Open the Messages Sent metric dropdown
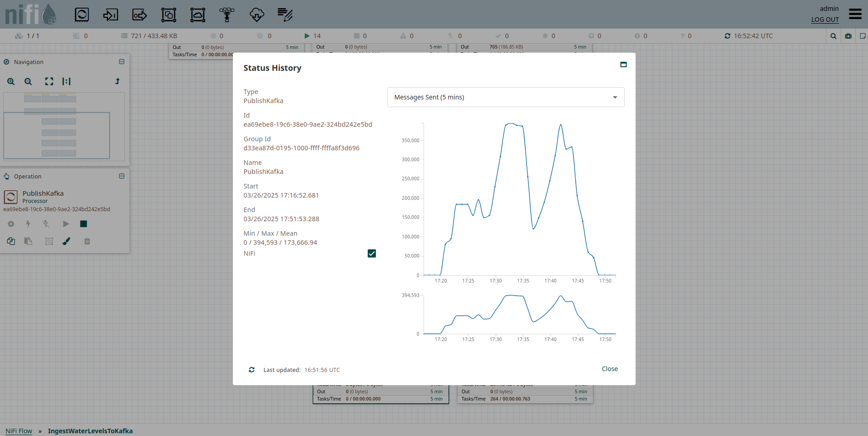This screenshot has height=436, width=868. point(505,97)
